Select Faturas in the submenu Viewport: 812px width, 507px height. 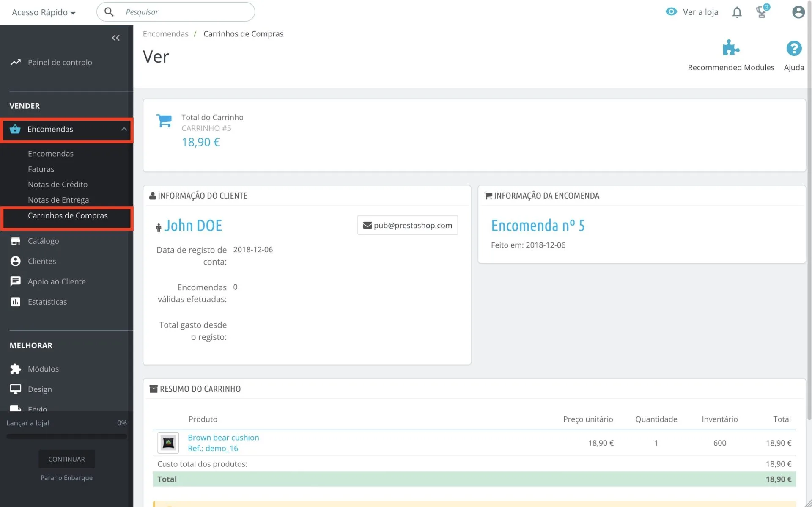(41, 169)
